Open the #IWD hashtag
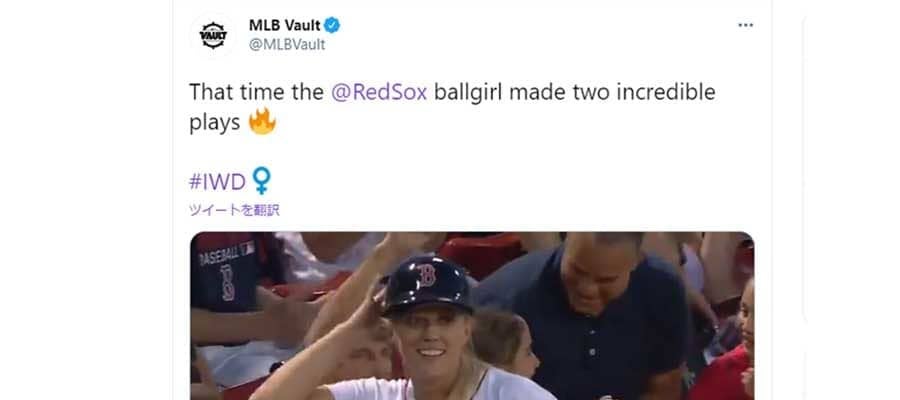900x400 pixels. [217, 182]
